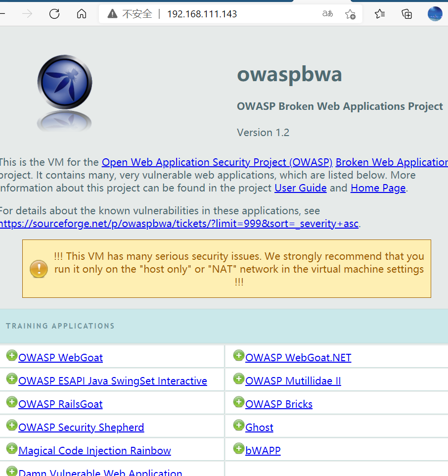Expand the plus beside OWASP ESAPI Java SwingSet
This screenshot has height=476, width=448.
point(12,379)
